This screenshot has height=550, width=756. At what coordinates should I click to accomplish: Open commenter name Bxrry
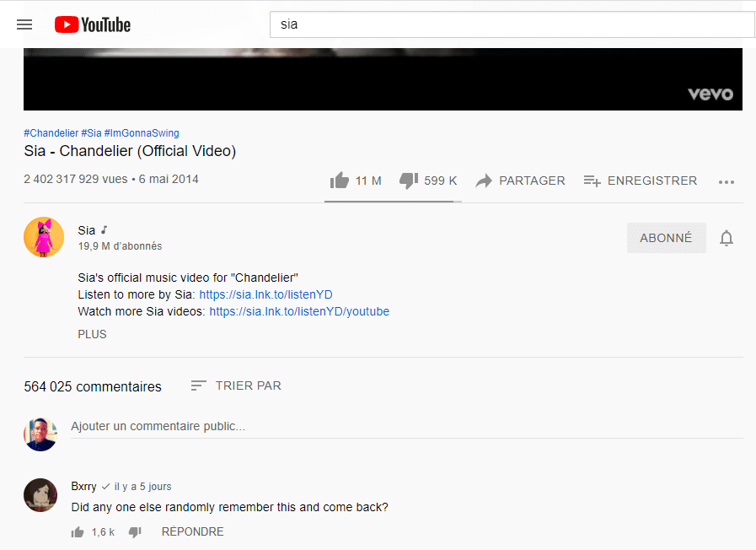coord(84,487)
